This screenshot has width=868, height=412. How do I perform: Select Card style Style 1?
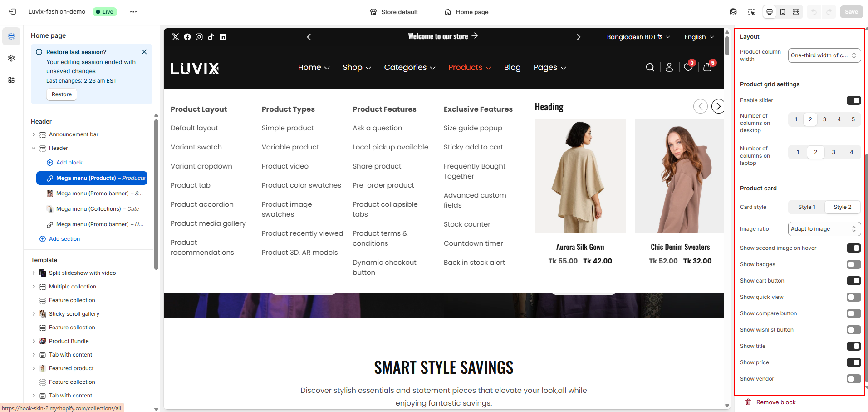tap(806, 207)
